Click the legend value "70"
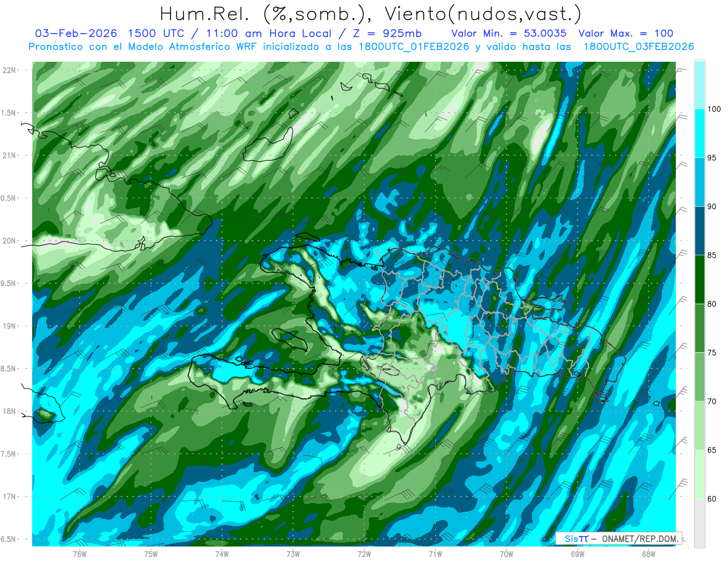Image resolution: width=728 pixels, height=562 pixels. point(712,401)
